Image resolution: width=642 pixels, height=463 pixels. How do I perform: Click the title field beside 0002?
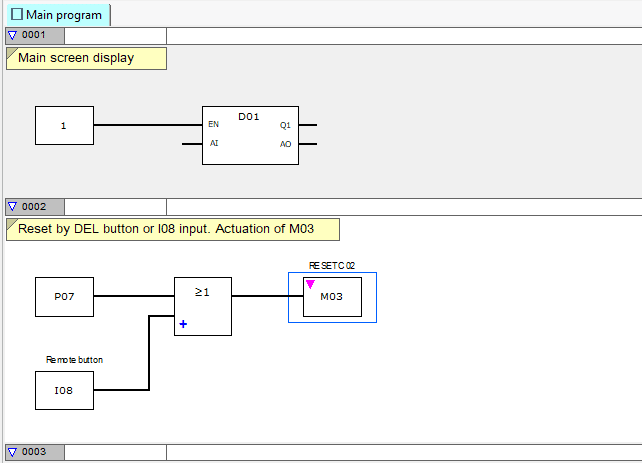click(115, 207)
